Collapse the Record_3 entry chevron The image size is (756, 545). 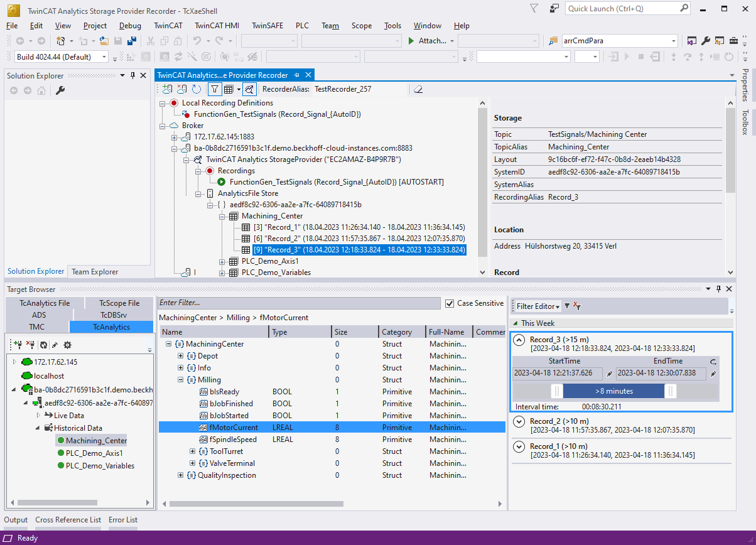[519, 340]
